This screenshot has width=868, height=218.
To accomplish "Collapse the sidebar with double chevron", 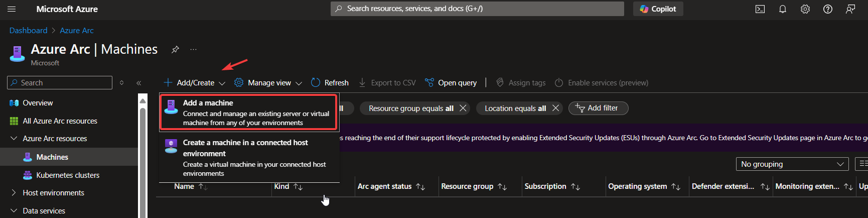I will 139,83.
